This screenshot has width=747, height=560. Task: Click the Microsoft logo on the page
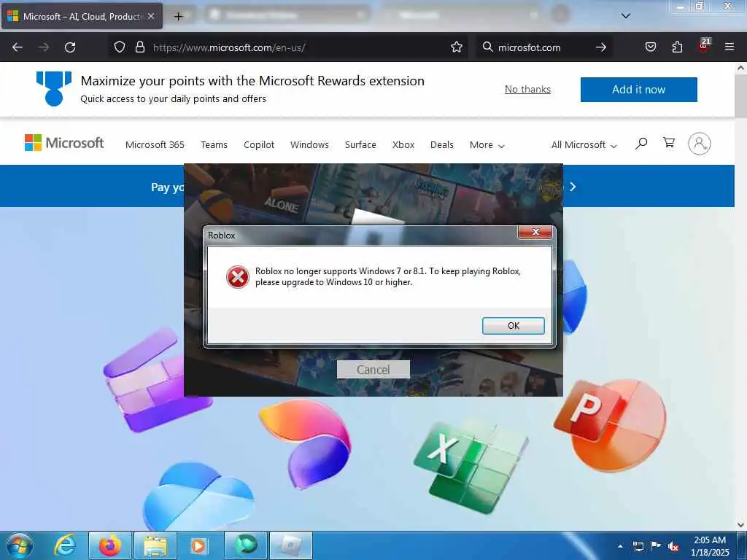(64, 143)
